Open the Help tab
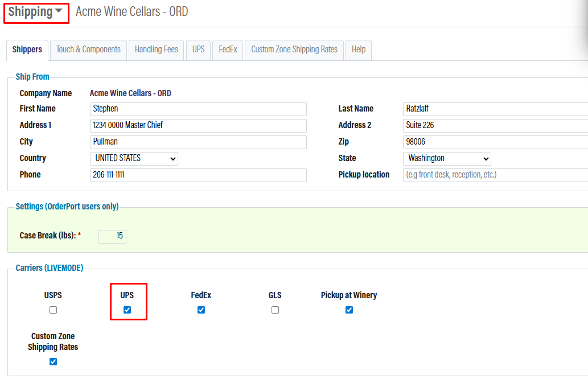 [x=359, y=50]
